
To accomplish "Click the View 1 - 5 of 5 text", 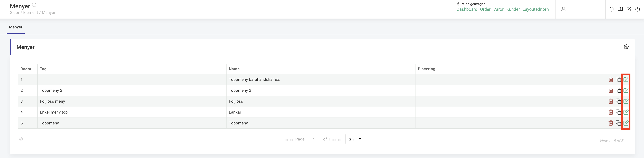I will [x=611, y=141].
